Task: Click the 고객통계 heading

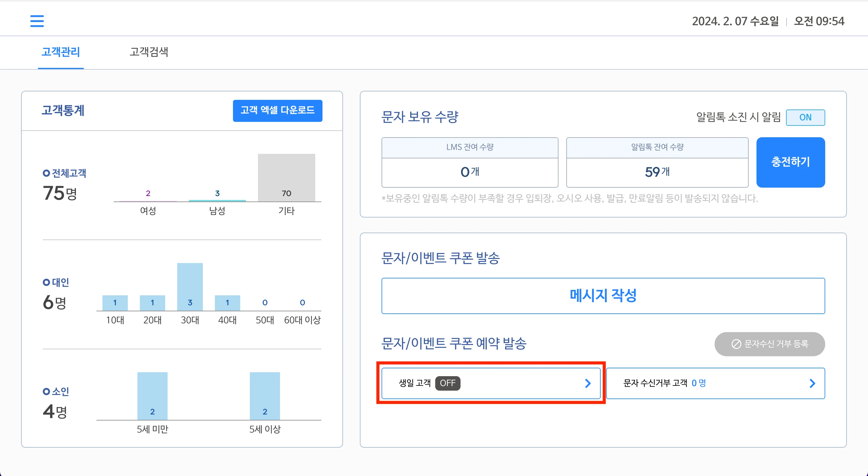Action: [x=63, y=111]
